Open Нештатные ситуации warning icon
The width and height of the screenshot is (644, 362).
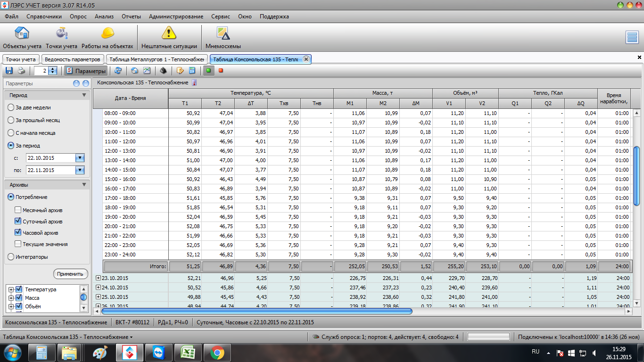169,37
